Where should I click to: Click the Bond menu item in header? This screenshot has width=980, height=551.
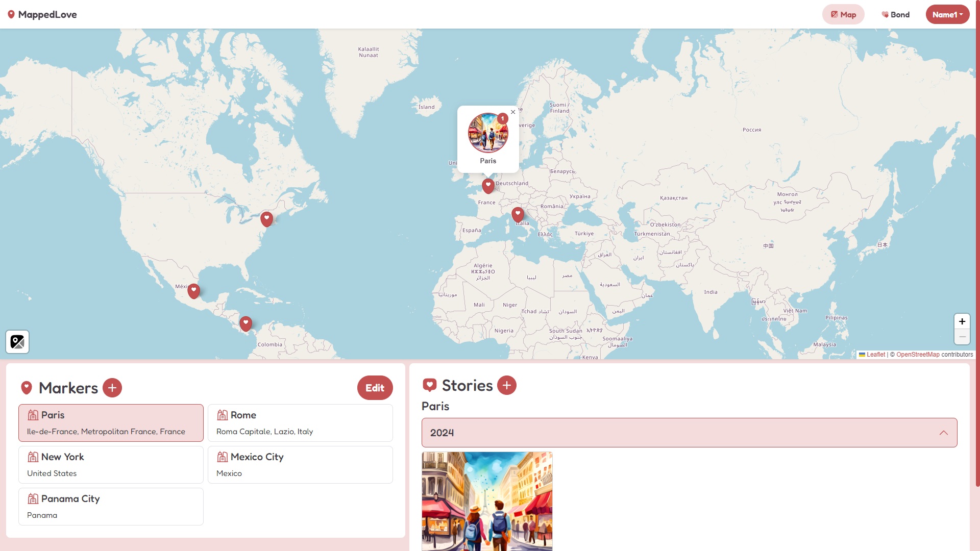tap(896, 14)
